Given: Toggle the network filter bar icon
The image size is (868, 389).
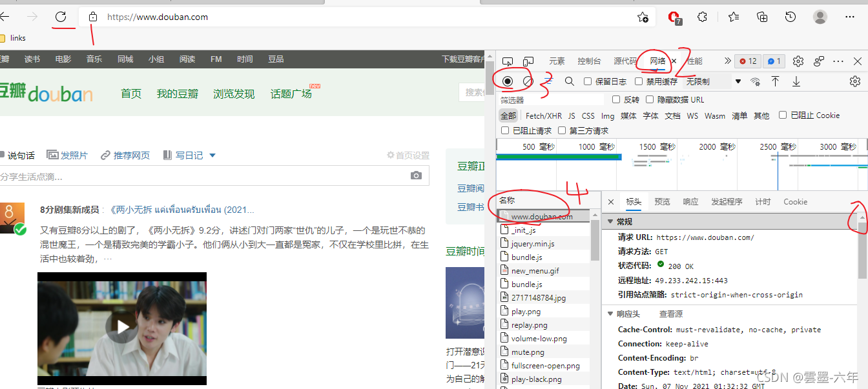Looking at the screenshot, I should [548, 81].
